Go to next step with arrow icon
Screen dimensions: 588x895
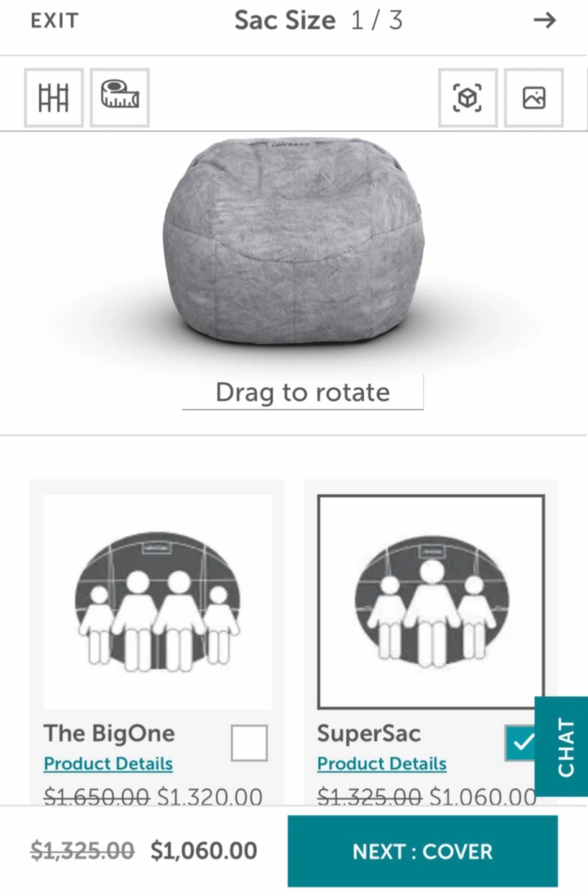(544, 21)
